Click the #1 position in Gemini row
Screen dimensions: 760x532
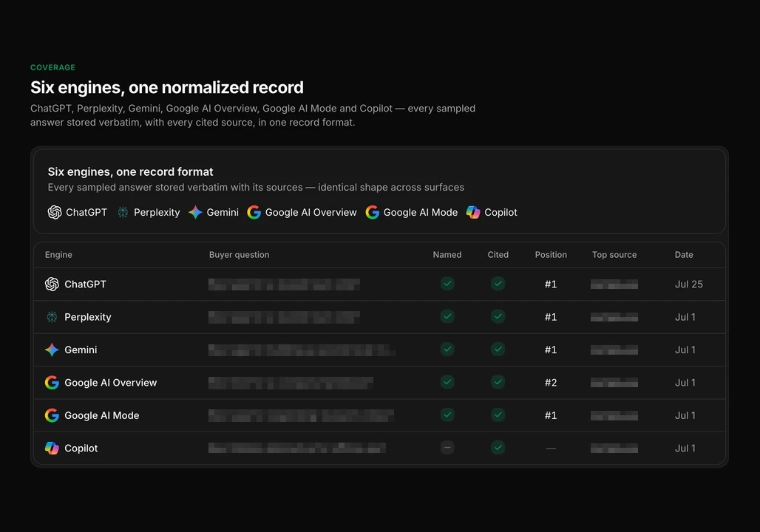click(x=551, y=349)
